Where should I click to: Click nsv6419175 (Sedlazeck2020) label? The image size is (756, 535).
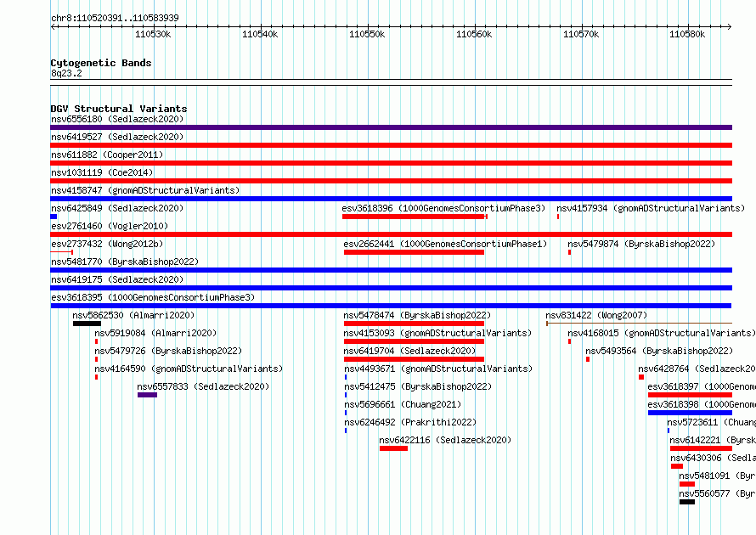tap(117, 279)
